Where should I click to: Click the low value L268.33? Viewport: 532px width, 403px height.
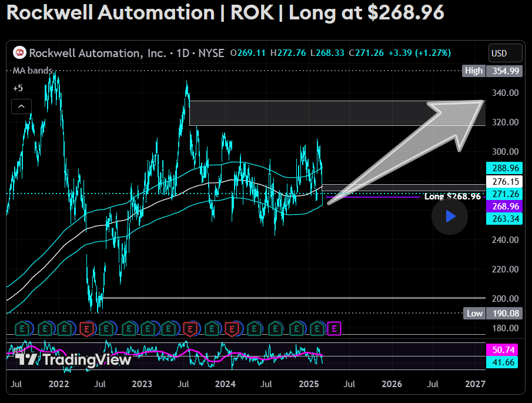pyautogui.click(x=327, y=53)
